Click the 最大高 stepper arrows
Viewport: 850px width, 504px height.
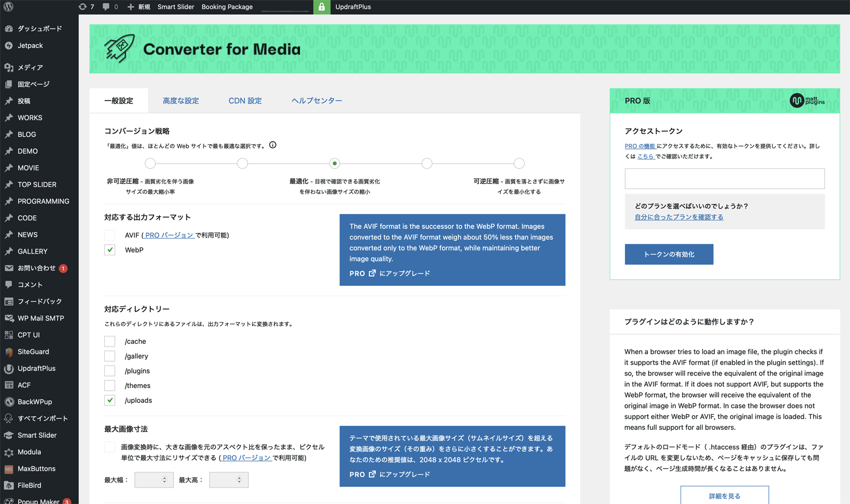pos(239,480)
